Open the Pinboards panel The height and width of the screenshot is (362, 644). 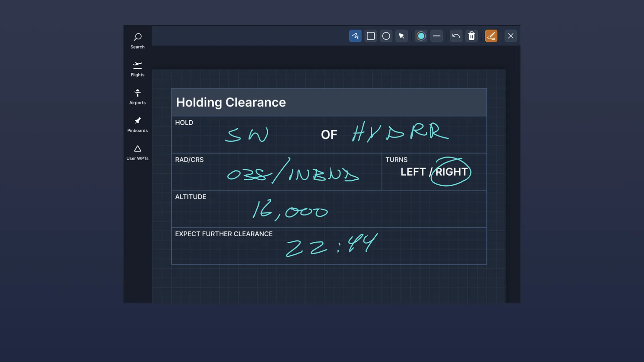tap(137, 124)
